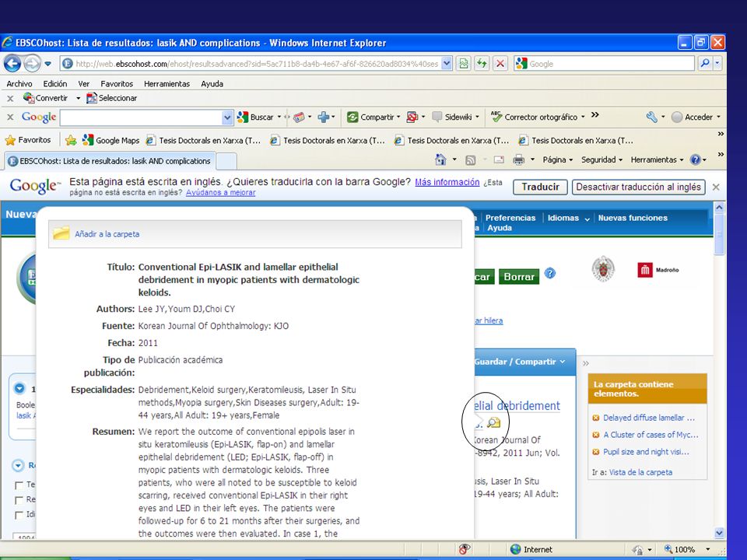This screenshot has height=560, width=747.
Task: Click the search magnifier next to Google box
Action: click(705, 63)
